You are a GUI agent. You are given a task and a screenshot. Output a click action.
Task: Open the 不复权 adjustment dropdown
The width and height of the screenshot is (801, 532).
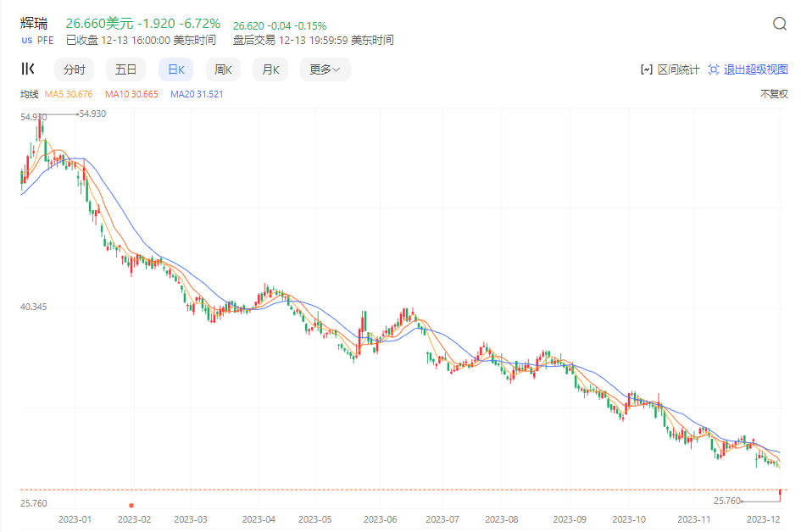coord(774,94)
